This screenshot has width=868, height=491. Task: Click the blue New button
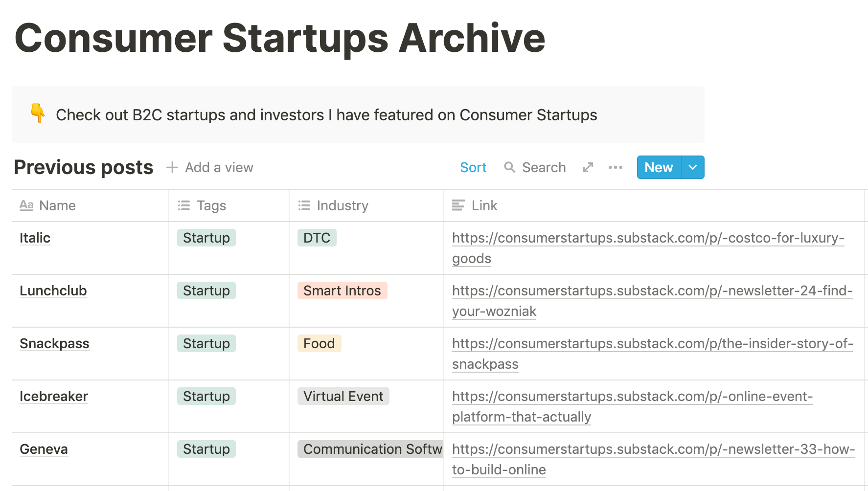(x=659, y=167)
